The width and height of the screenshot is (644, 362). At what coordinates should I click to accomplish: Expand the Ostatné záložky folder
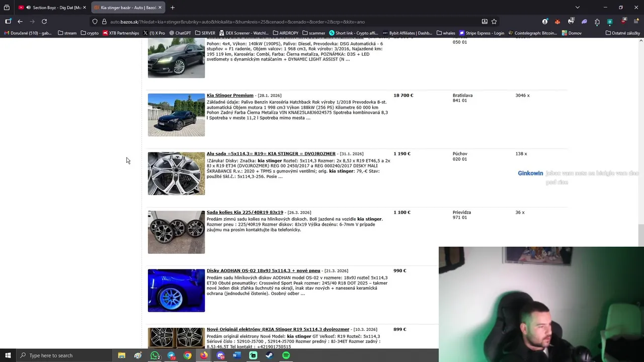623,33
